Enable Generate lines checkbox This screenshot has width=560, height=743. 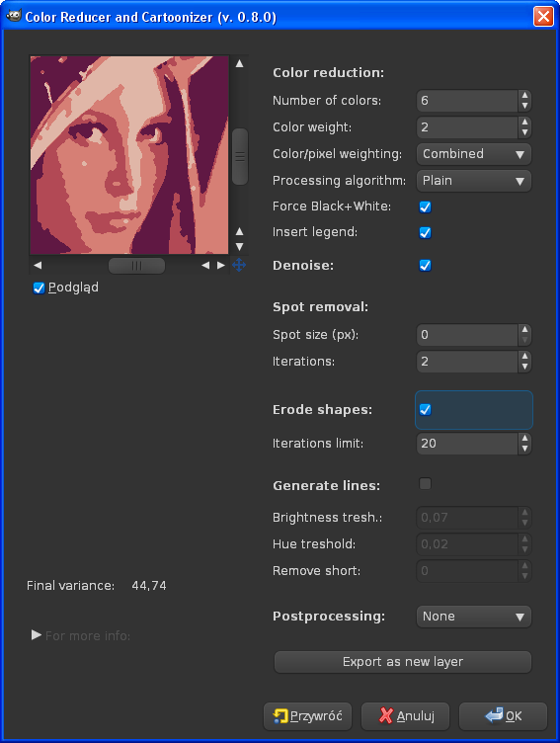pos(425,484)
